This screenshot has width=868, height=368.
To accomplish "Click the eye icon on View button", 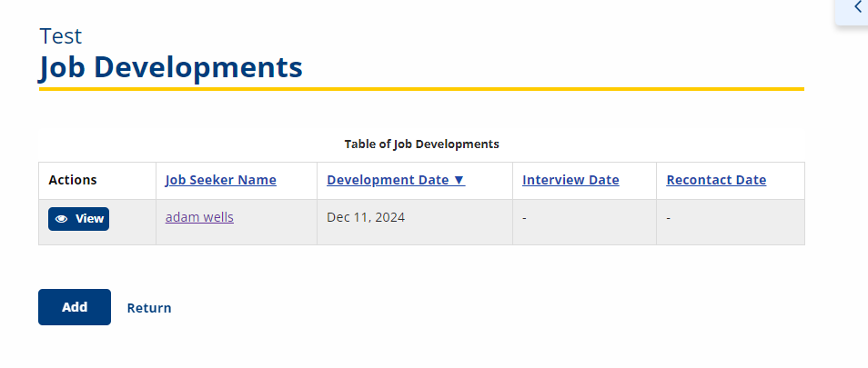I will coord(62,219).
